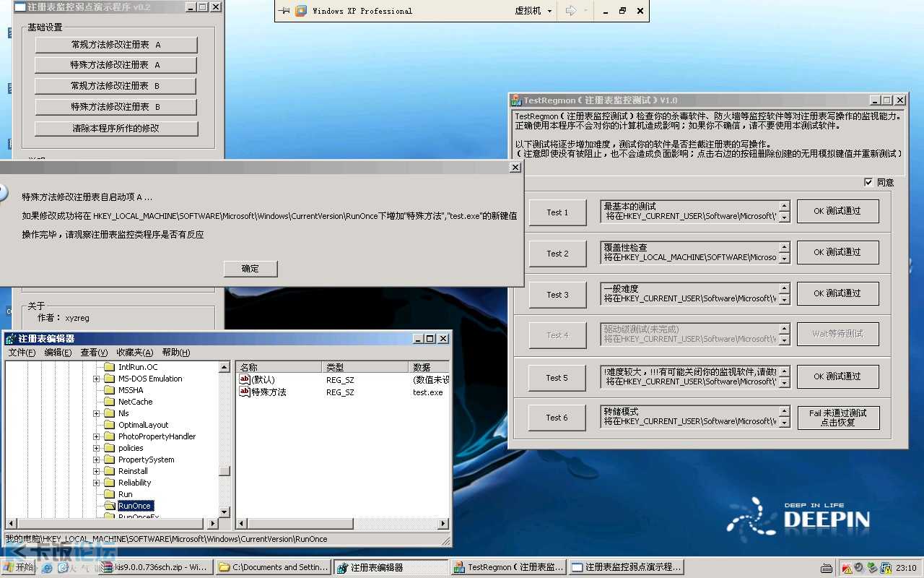
Task: Open the 收藏夹(A) menu in registry editor
Action: (135, 353)
